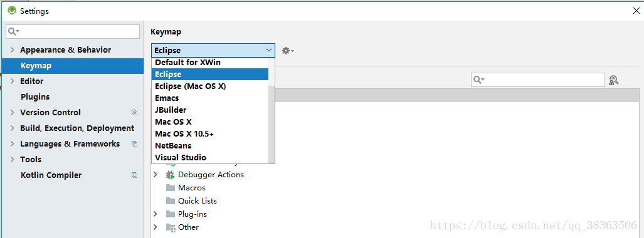Close the Settings dialog
This screenshot has width=644, height=238.
pyautogui.click(x=636, y=11)
